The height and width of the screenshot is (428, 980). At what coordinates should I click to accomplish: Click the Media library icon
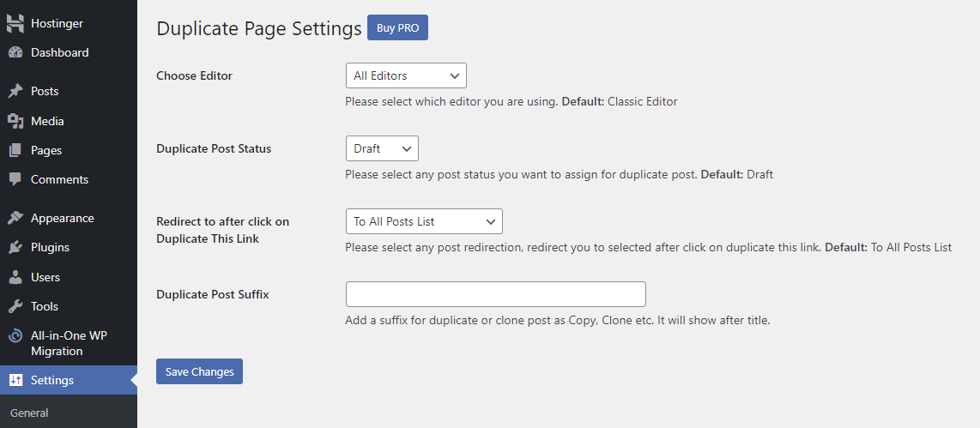tap(15, 121)
